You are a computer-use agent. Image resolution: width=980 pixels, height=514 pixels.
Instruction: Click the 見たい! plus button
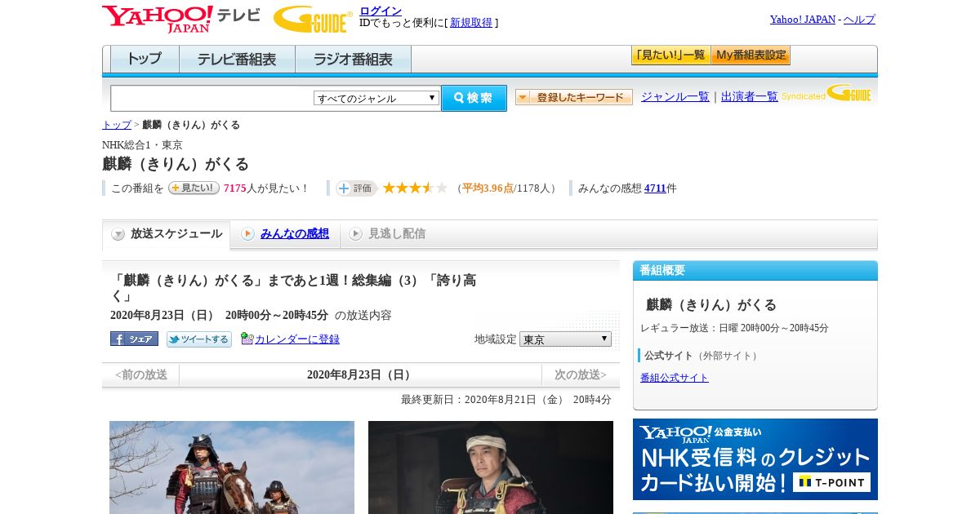pos(194,188)
